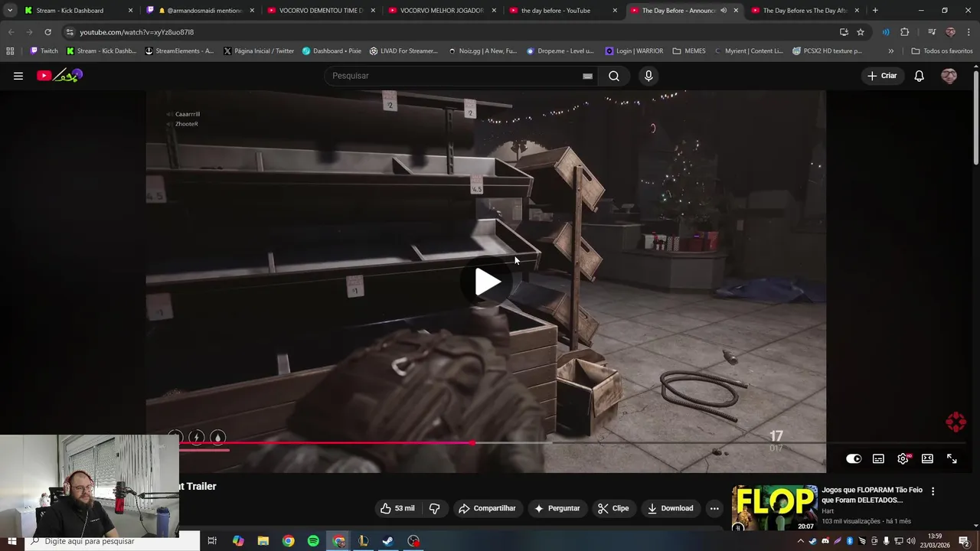Like the video with 53 mil
980x551 pixels.
397,508
